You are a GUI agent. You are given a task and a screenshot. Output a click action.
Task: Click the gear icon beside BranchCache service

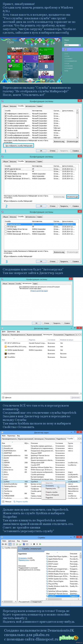[47, 562]
